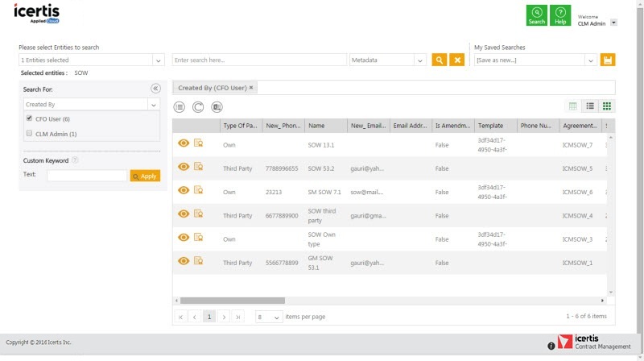
Task: Switch to the tile grid view icon
Action: pos(607,106)
